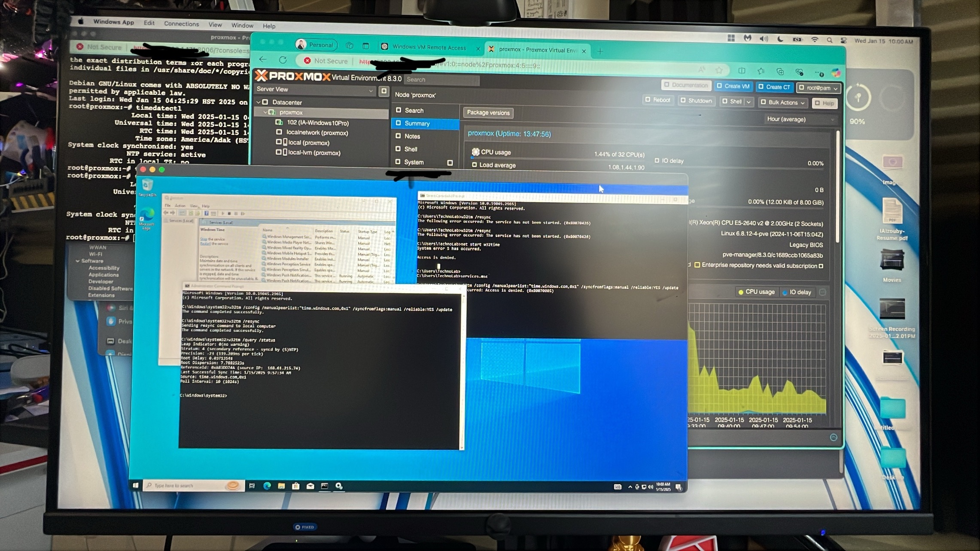980x551 pixels.
Task: Open Microsoft Edge in Windows taskbar
Action: point(267,486)
